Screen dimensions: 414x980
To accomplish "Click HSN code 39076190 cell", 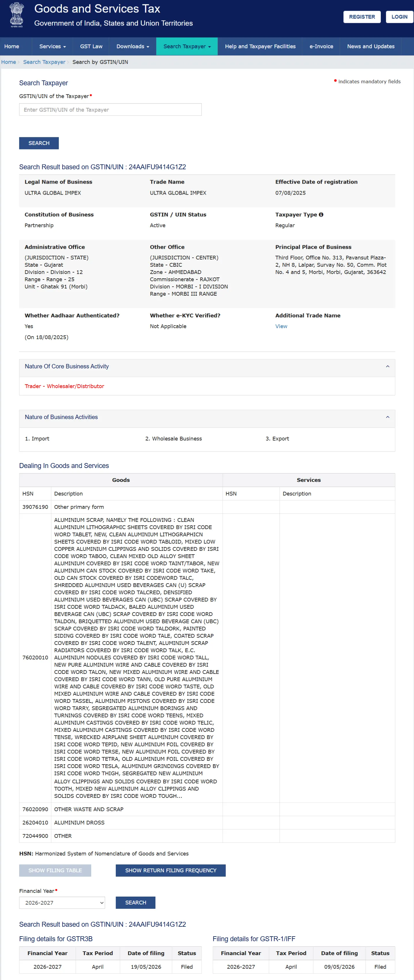I will 35,507.
